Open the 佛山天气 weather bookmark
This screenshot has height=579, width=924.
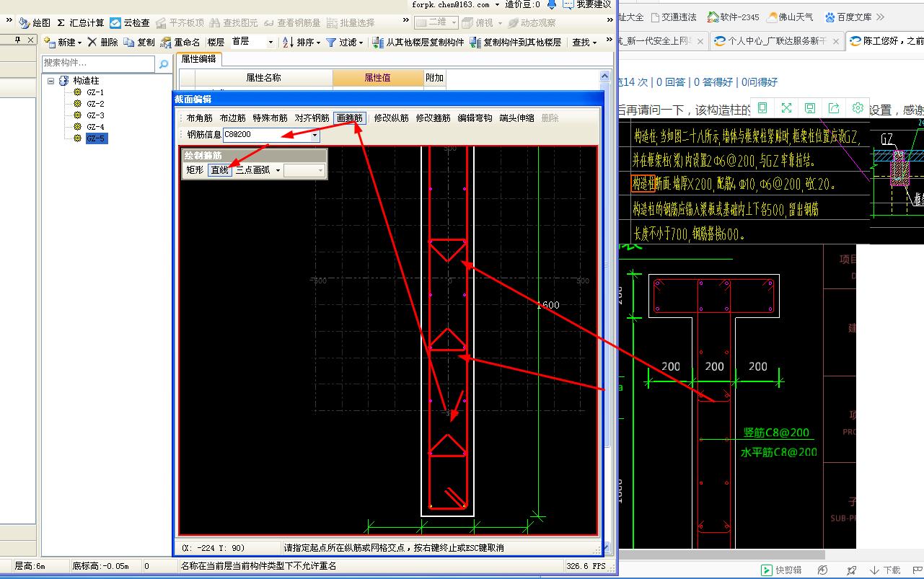pyautogui.click(x=791, y=17)
